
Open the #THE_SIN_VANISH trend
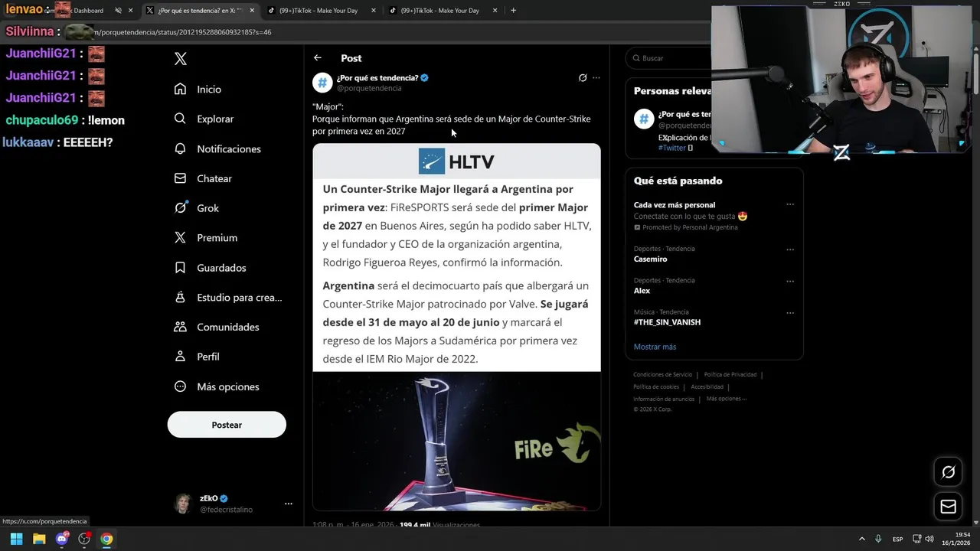coord(667,322)
